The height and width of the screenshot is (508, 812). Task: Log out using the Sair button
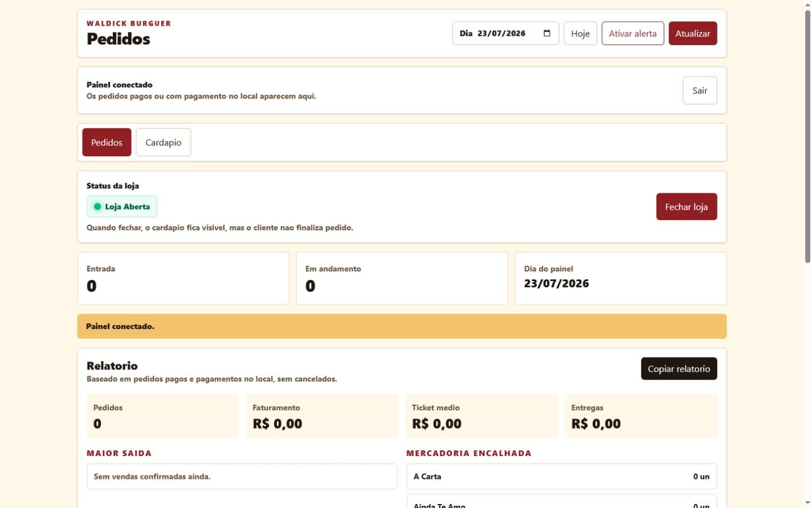coord(700,90)
